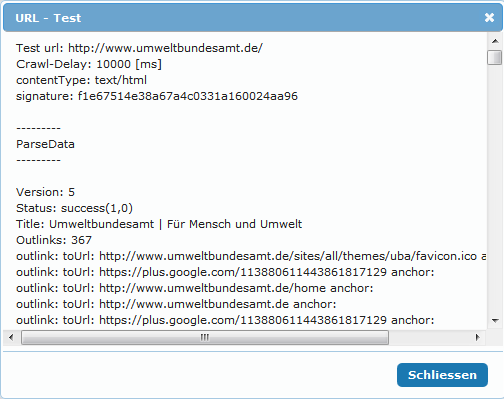Click the 'Outlinks: 367' line
This screenshot has width=504, height=399.
(54, 240)
